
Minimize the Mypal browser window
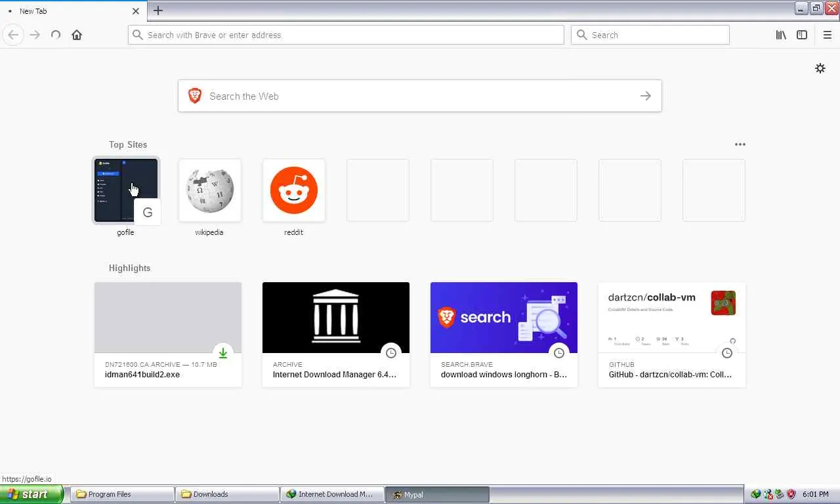point(801,8)
